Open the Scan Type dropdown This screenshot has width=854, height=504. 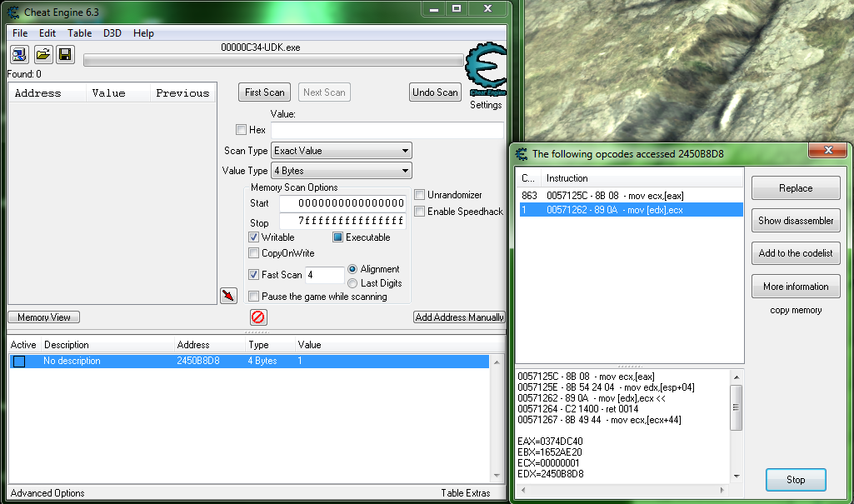[342, 151]
